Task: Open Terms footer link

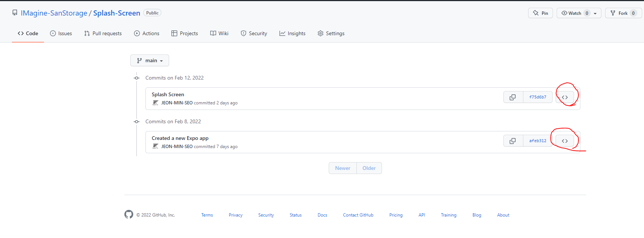Action: (207, 215)
